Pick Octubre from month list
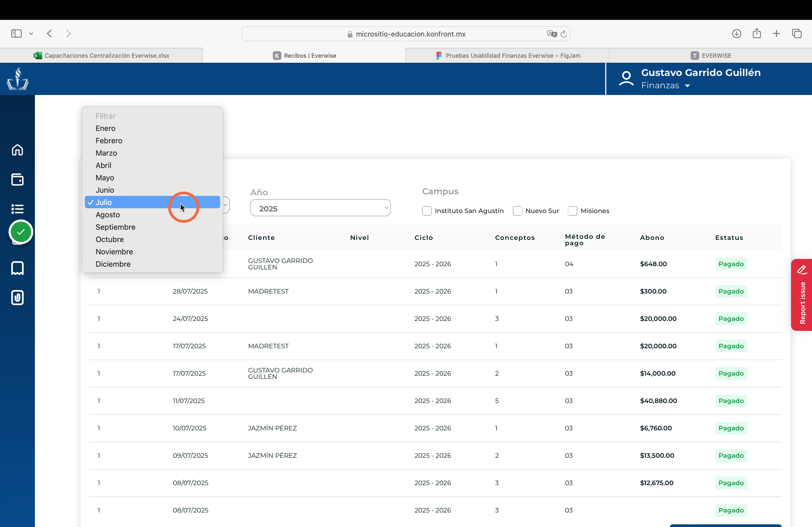 [152, 239]
